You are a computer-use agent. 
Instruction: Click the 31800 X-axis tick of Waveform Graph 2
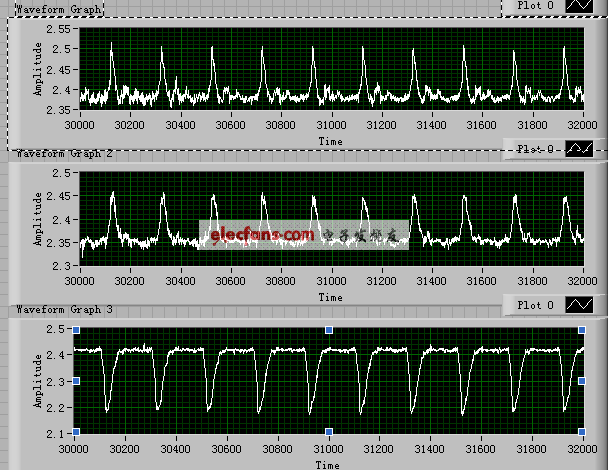tap(532, 281)
